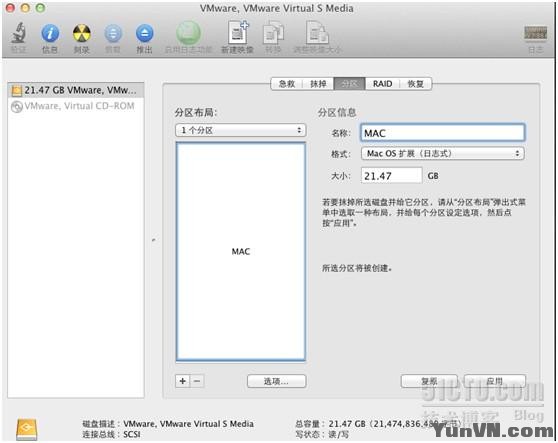This screenshot has height=443, width=558.
Task: Select the VMware Virtual CD-ROM entry
Action: tap(76, 106)
